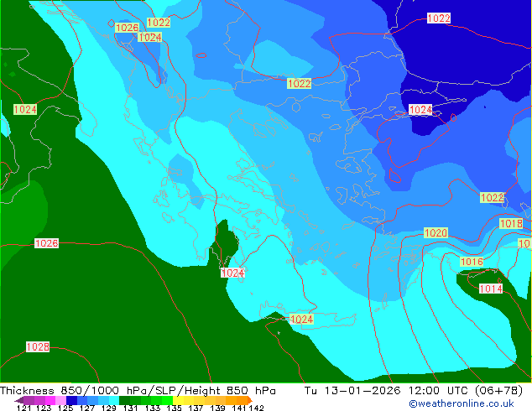Click the 1024 label over Italy

click(x=25, y=110)
